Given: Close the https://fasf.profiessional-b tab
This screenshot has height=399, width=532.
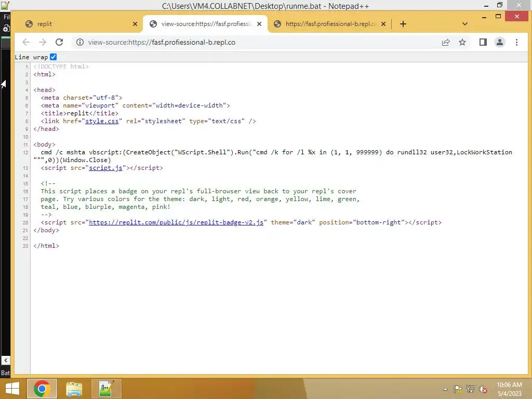Looking at the screenshot, I should tap(383, 24).
